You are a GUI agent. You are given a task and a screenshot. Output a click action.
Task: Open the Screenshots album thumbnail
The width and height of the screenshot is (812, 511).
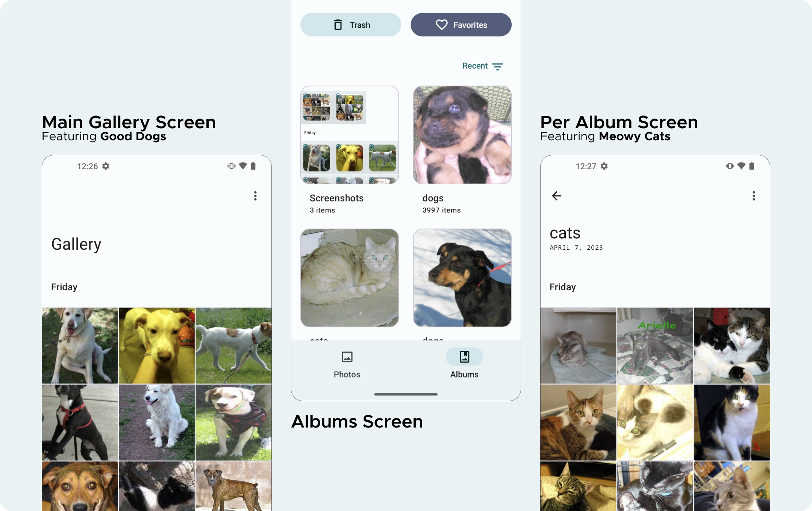coord(350,135)
